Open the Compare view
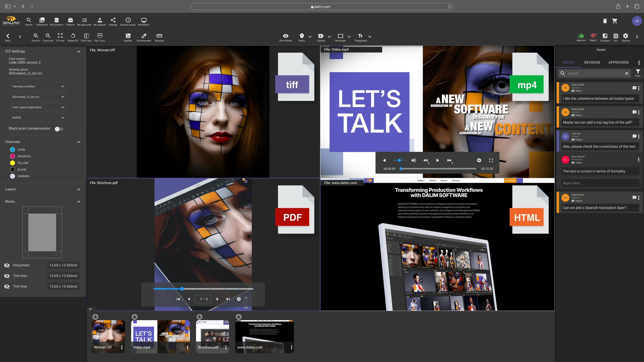 [605, 37]
